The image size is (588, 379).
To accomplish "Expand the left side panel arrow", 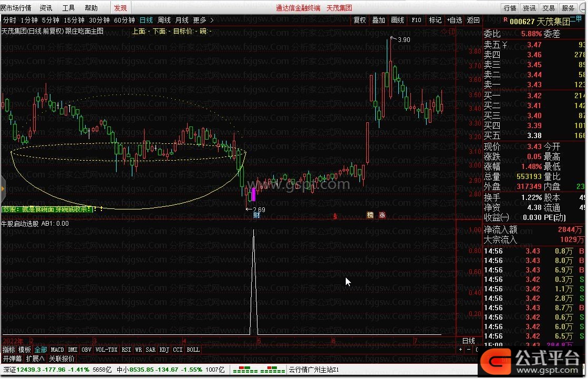I will pyautogui.click(x=2, y=189).
